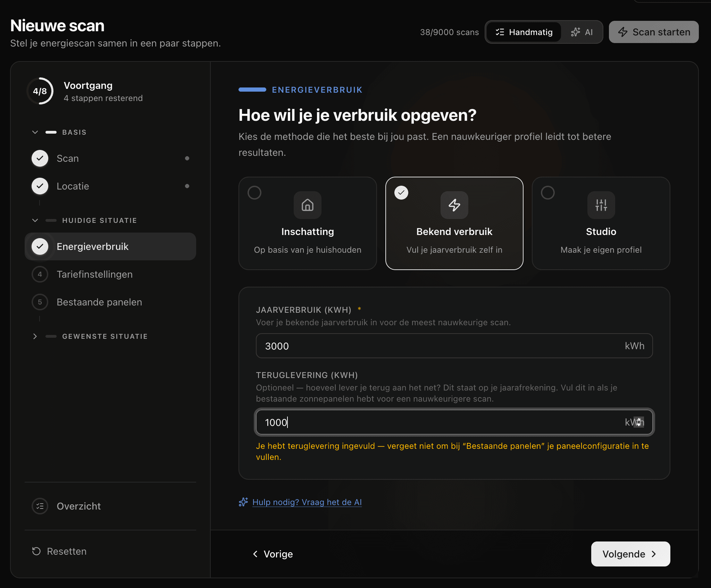
Task: Open the Hulp nodig? Vraag het de AI link
Action: (x=307, y=502)
